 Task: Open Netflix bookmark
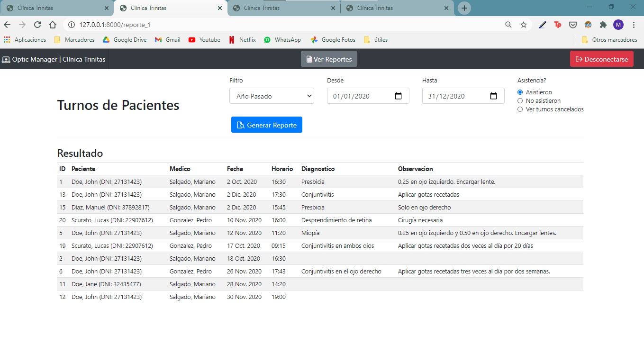tap(242, 40)
